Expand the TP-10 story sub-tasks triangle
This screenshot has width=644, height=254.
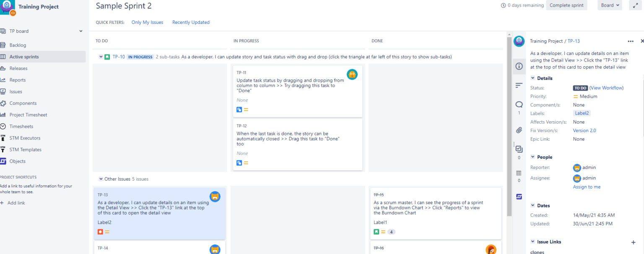pos(101,57)
